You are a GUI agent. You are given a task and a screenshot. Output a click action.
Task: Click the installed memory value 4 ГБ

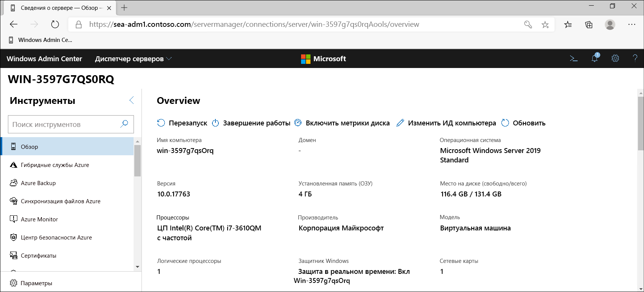(305, 194)
